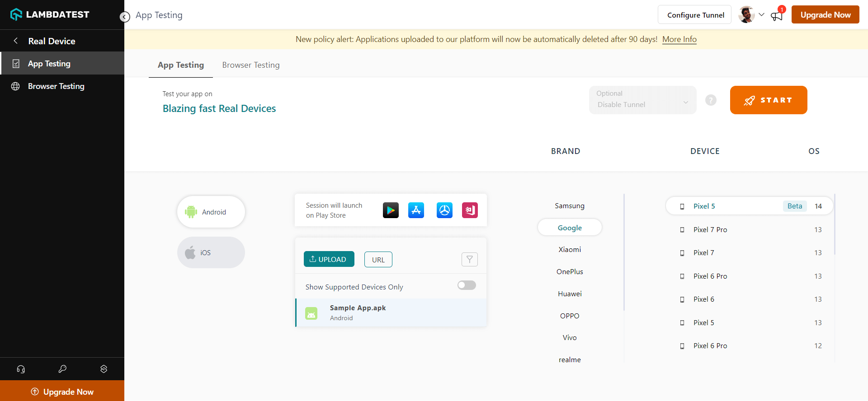Select Xiaomi brand
The height and width of the screenshot is (401, 868).
pyautogui.click(x=570, y=250)
